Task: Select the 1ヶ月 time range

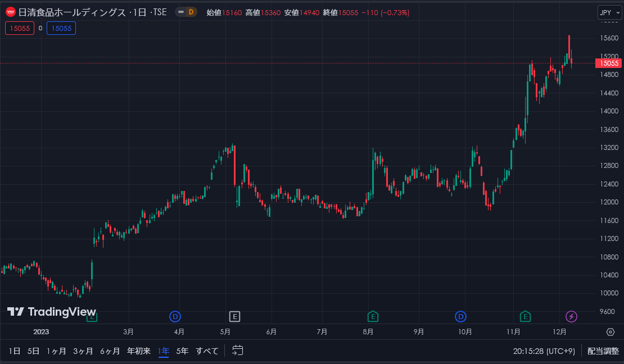Action: [x=56, y=351]
